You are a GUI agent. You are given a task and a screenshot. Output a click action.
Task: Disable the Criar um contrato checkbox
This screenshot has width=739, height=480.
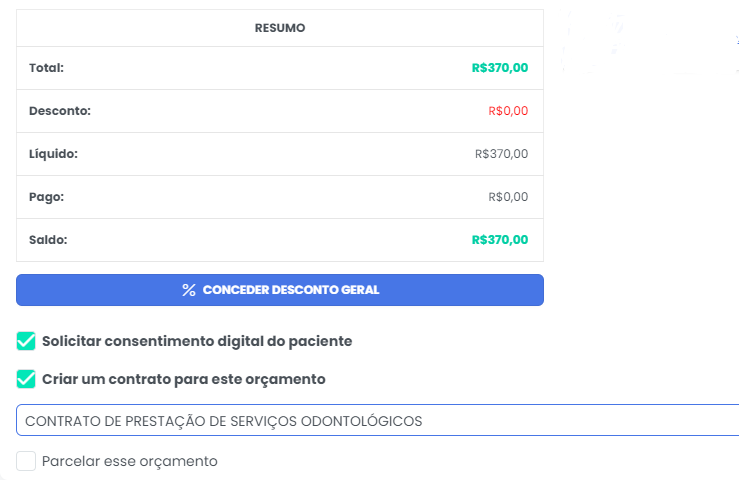click(x=27, y=380)
